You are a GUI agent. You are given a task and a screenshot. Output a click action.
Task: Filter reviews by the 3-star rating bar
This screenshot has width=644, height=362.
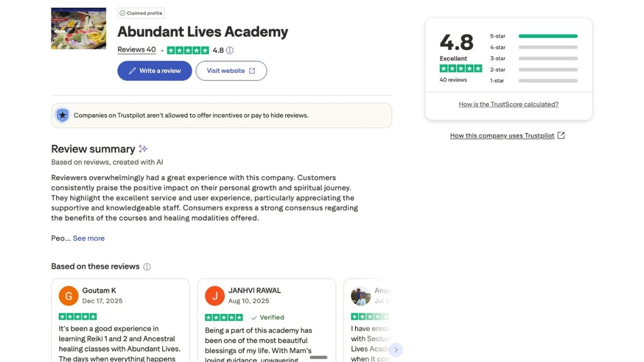pyautogui.click(x=547, y=58)
